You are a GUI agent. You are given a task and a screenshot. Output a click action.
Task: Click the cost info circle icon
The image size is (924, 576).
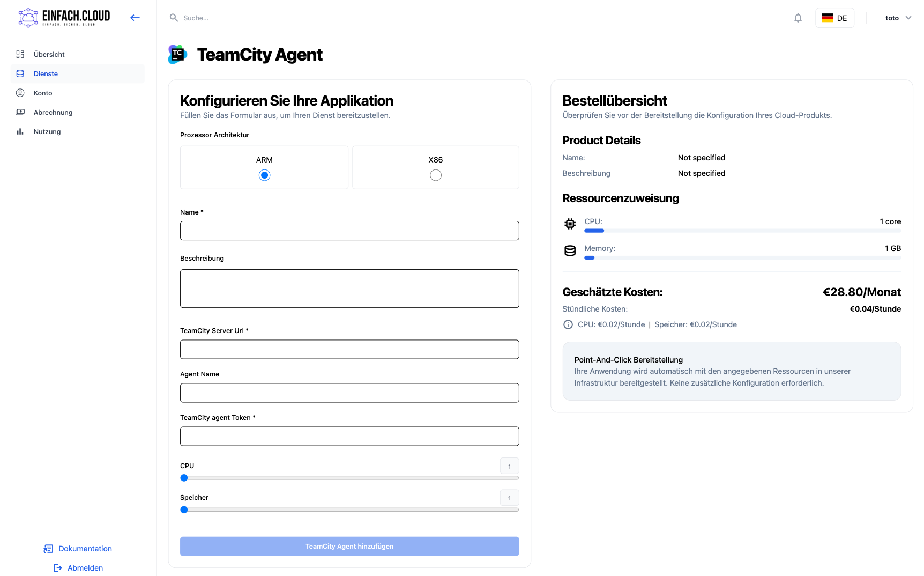point(568,324)
